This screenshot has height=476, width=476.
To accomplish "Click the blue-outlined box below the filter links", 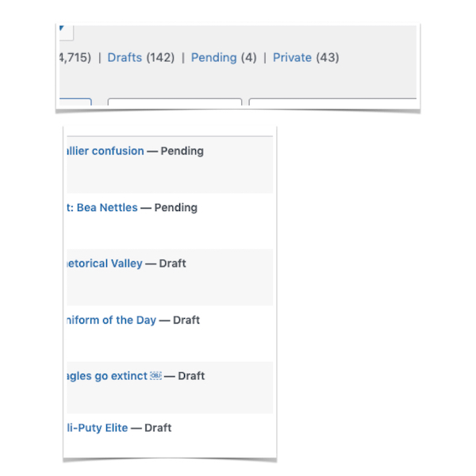I will [75, 102].
